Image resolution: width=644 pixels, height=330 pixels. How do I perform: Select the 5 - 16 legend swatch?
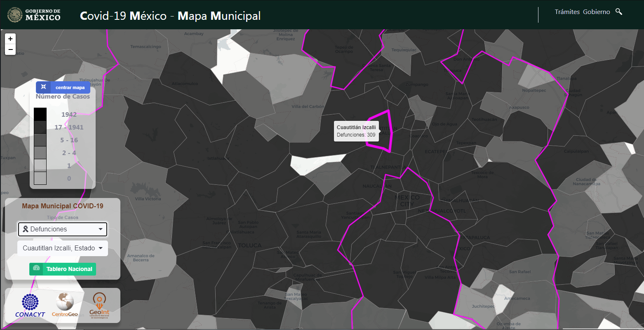[40, 140]
